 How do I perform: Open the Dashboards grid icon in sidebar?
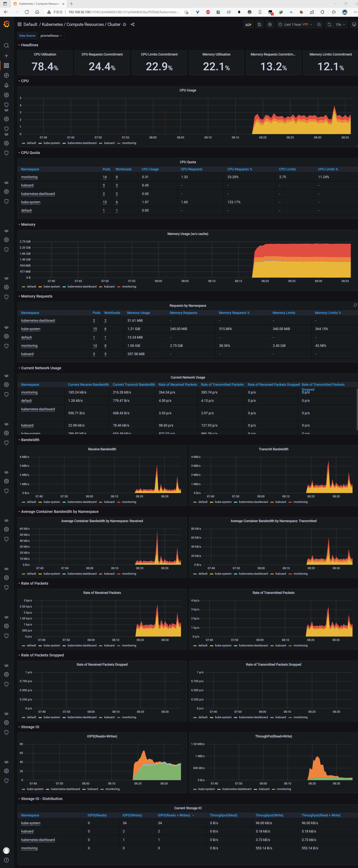pos(6,65)
